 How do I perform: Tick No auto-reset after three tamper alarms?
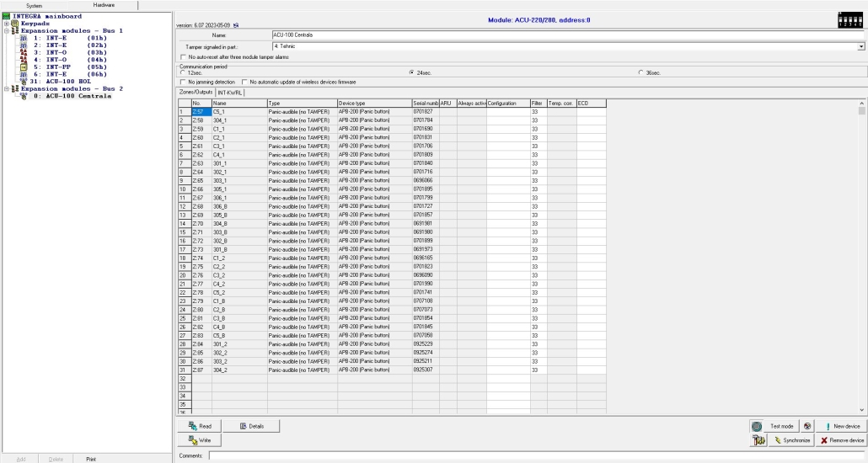pyautogui.click(x=184, y=56)
